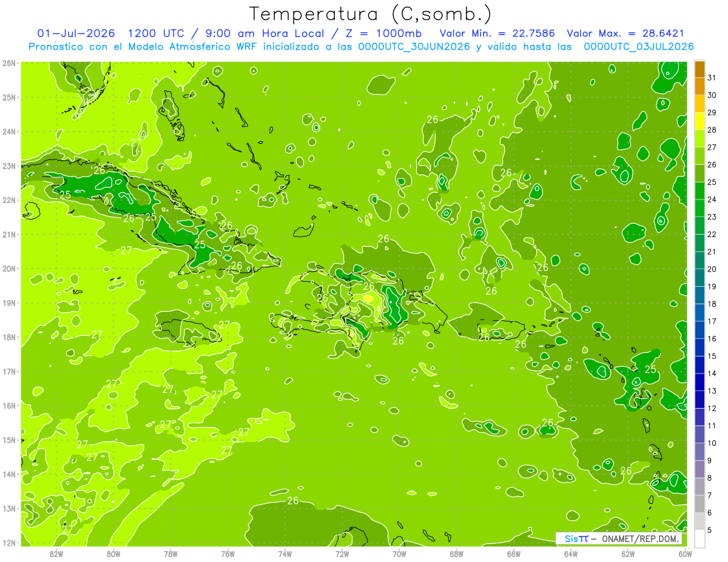The width and height of the screenshot is (728, 562).
Task: Click the color scale label "24"
Action: point(712,199)
